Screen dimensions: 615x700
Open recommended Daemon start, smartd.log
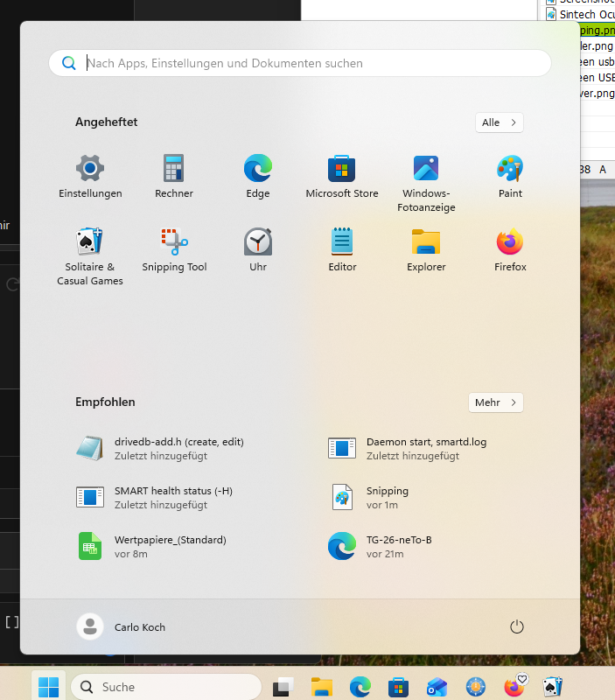[409, 448]
